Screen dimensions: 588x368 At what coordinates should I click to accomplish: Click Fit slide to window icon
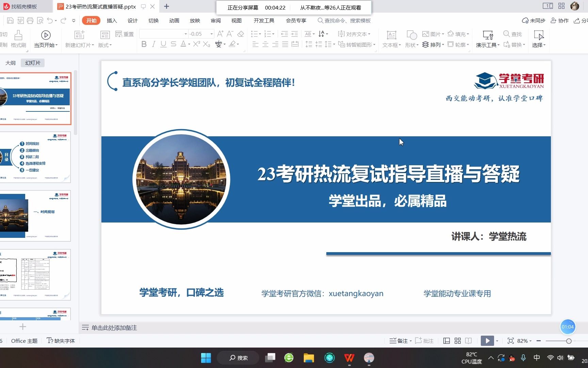(x=510, y=341)
